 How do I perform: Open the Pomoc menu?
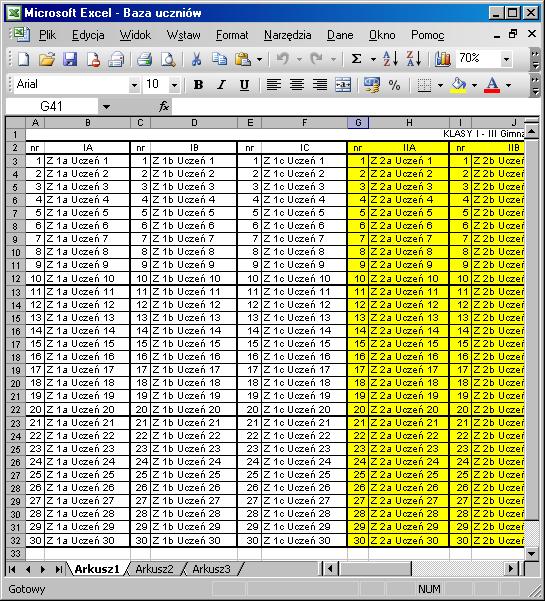pos(427,35)
